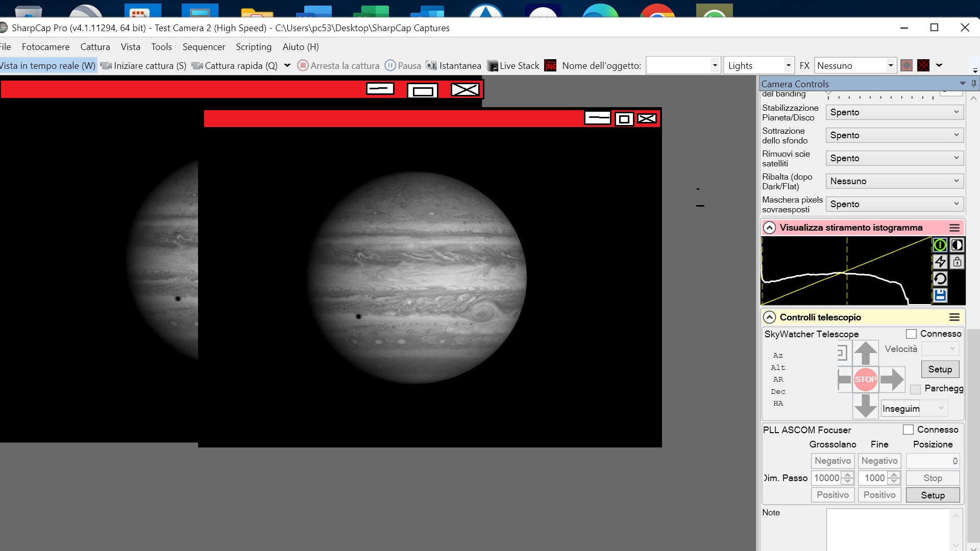Click the red square FX selection icon
Screen dimensions: 980x551
click(x=906, y=66)
